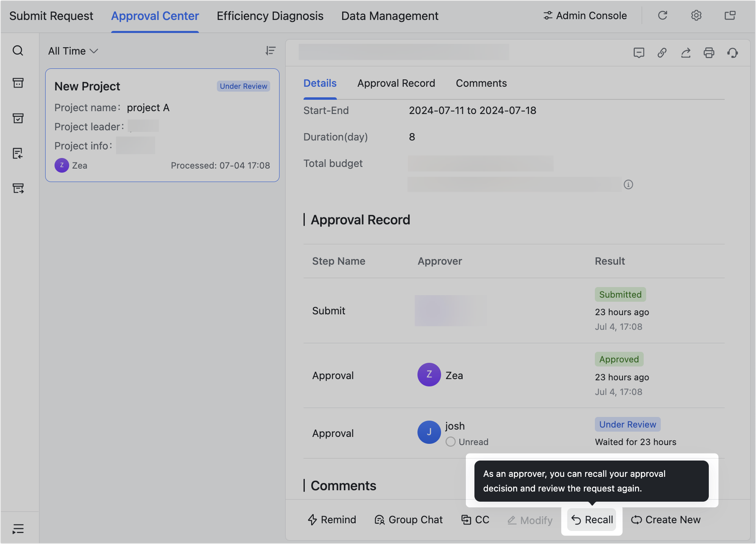The width and height of the screenshot is (756, 544).
Task: Switch to the Comments tab
Action: pyautogui.click(x=481, y=83)
